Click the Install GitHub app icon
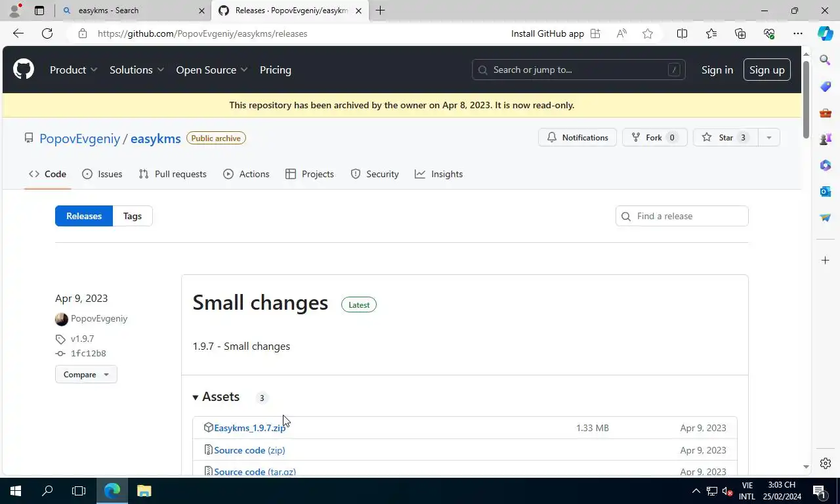The image size is (840, 504). click(595, 33)
